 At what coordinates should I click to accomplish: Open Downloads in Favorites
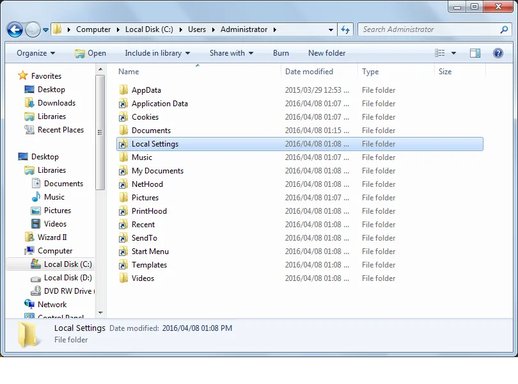coord(50,103)
